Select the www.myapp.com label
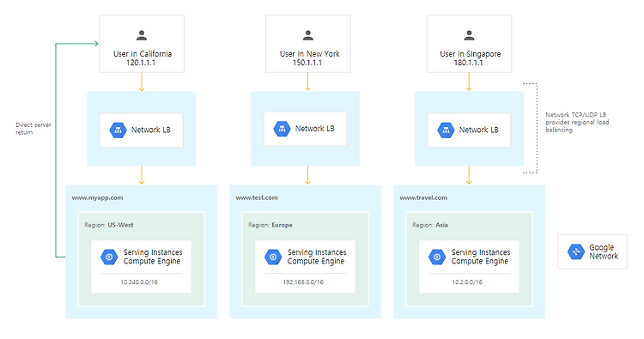 [97, 197]
